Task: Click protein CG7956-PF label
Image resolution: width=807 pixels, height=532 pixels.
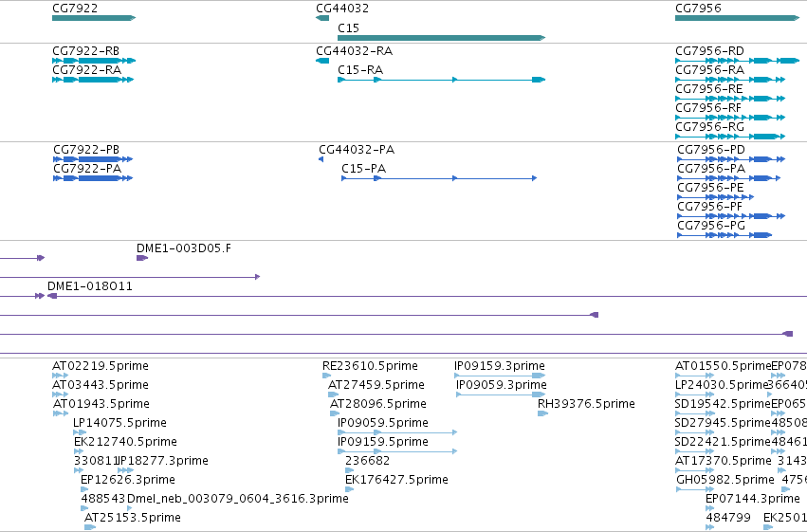Action: (709, 207)
